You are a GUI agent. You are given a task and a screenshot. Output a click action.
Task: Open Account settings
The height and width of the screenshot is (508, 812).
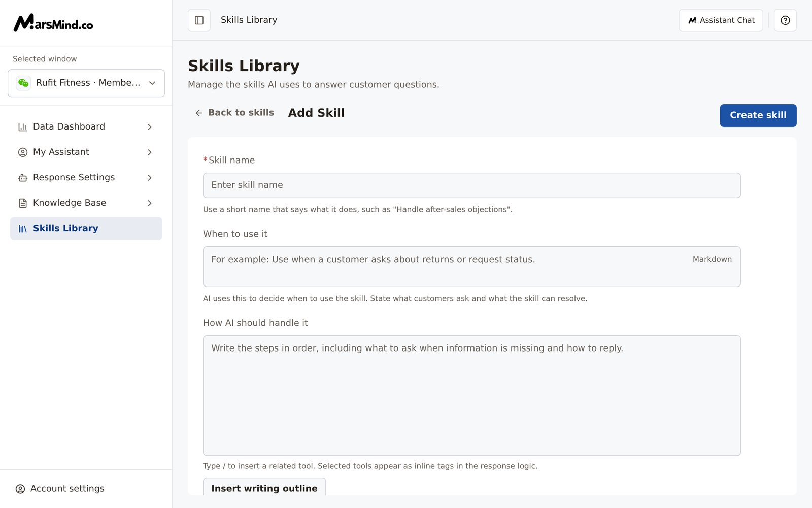tap(60, 489)
